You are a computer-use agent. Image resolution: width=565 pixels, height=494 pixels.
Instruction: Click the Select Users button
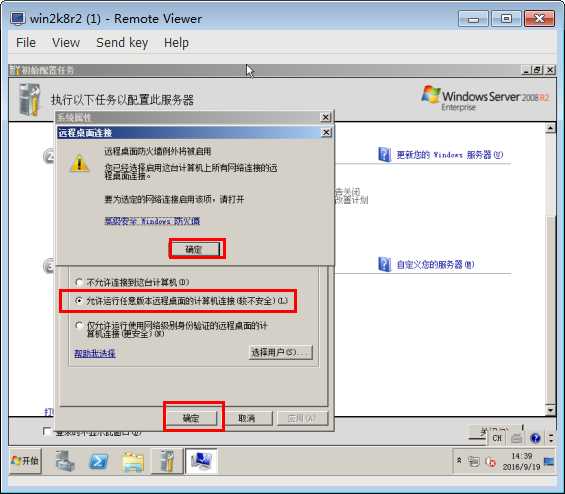(x=280, y=352)
